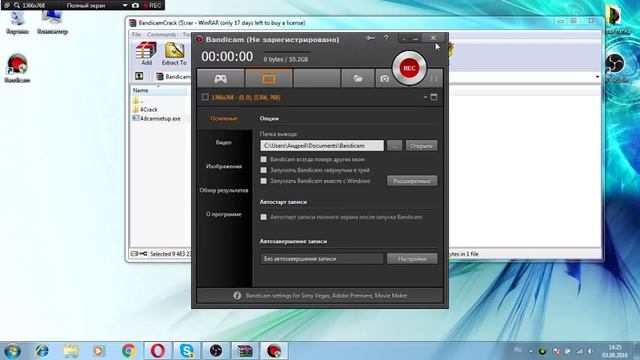This screenshot has width=640, height=360.
Task: Enable autostart full screen recording checkbox
Action: [264, 217]
